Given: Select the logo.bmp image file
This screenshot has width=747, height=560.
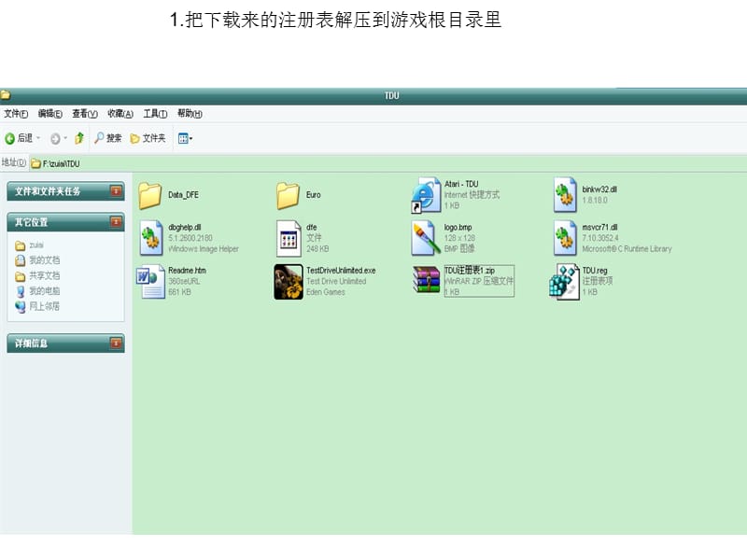Looking at the screenshot, I should tap(427, 238).
